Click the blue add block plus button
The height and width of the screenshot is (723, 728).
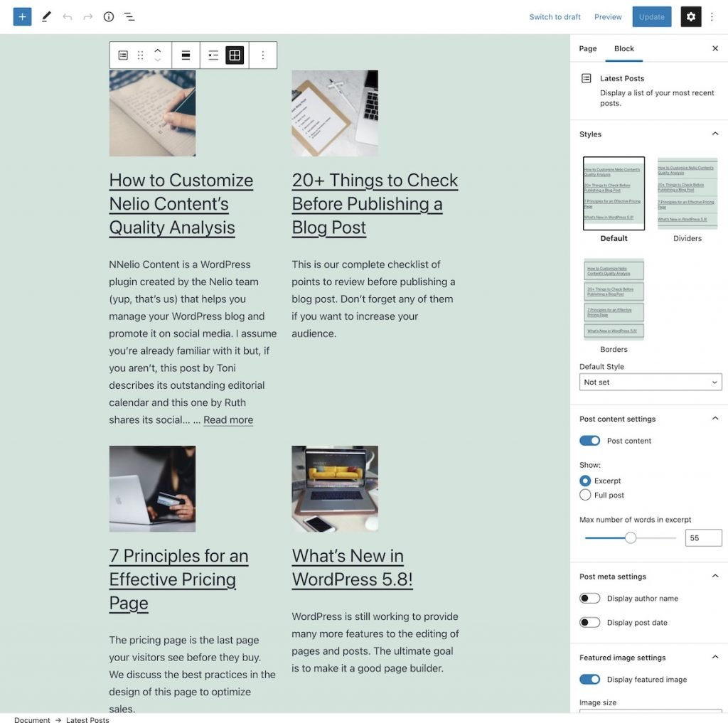[22, 17]
